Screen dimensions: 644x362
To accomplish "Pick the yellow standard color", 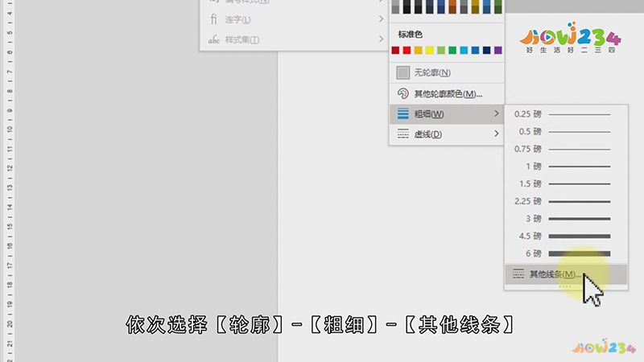I will tap(430, 50).
